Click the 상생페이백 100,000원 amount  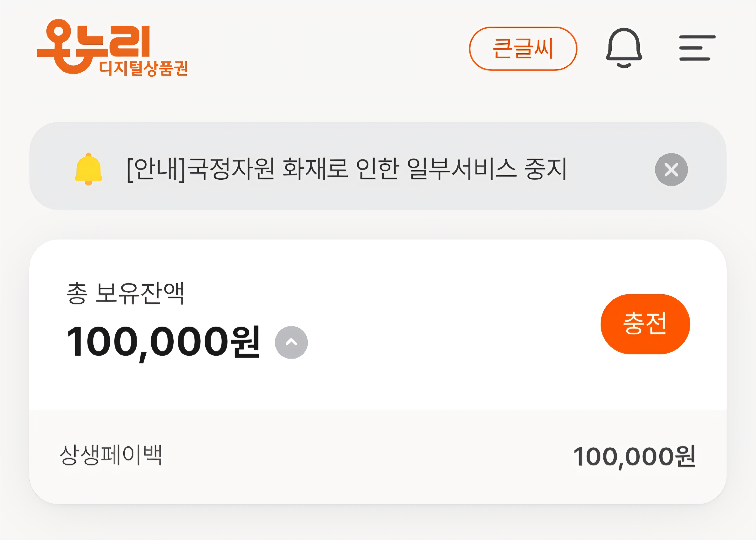coord(634,456)
